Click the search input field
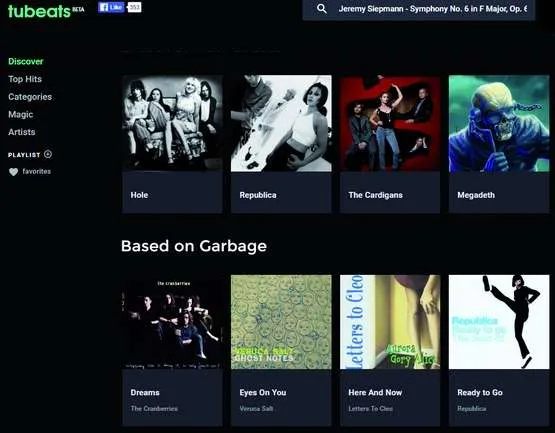 433,9
